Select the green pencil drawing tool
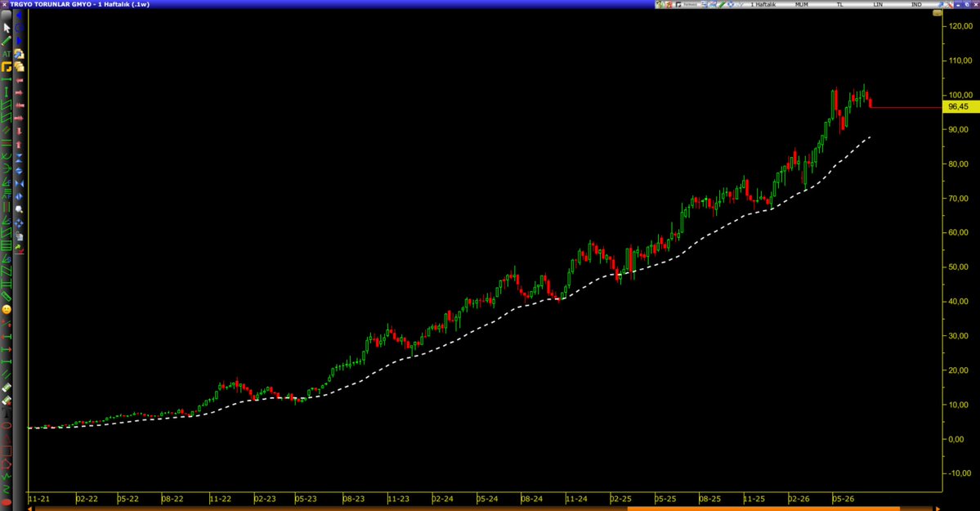The image size is (980, 511). [7, 41]
